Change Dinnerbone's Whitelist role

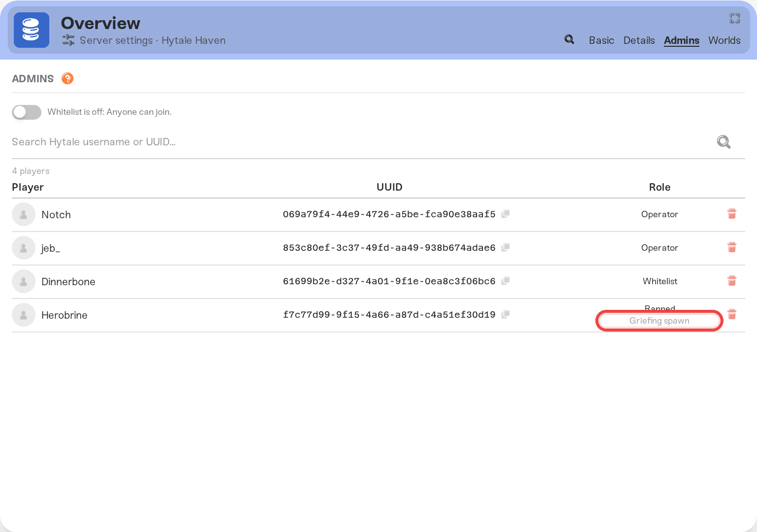pyautogui.click(x=660, y=281)
